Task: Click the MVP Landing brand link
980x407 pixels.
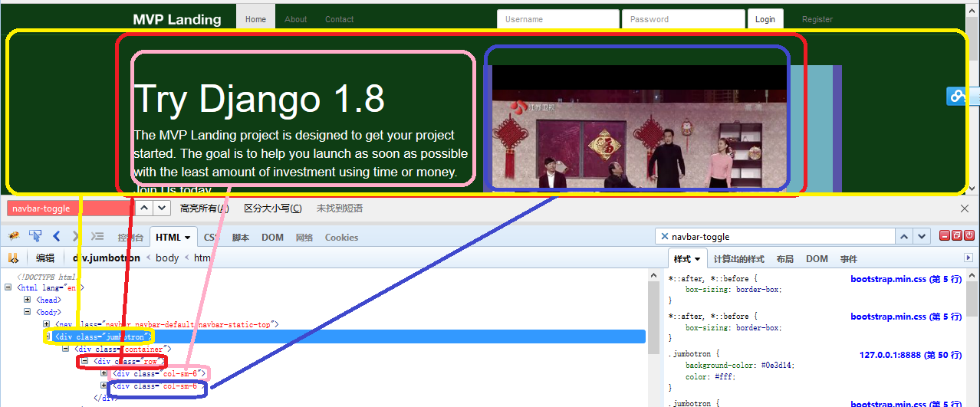Action: tap(177, 20)
